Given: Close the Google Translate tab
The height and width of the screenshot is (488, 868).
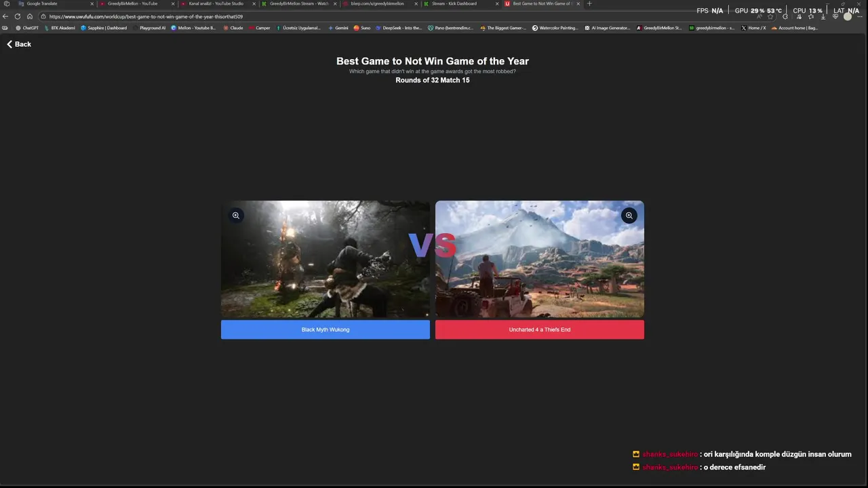Looking at the screenshot, I should 92,3.
